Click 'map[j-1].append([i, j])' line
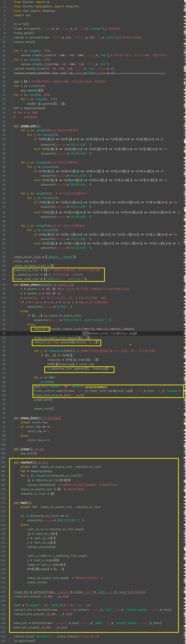 click(46, 104)
